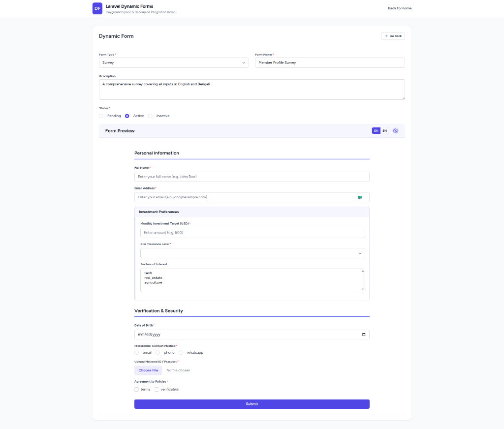Viewport: 504px width, 429px height.
Task: Open the Form Type dropdown
Action: (x=174, y=62)
